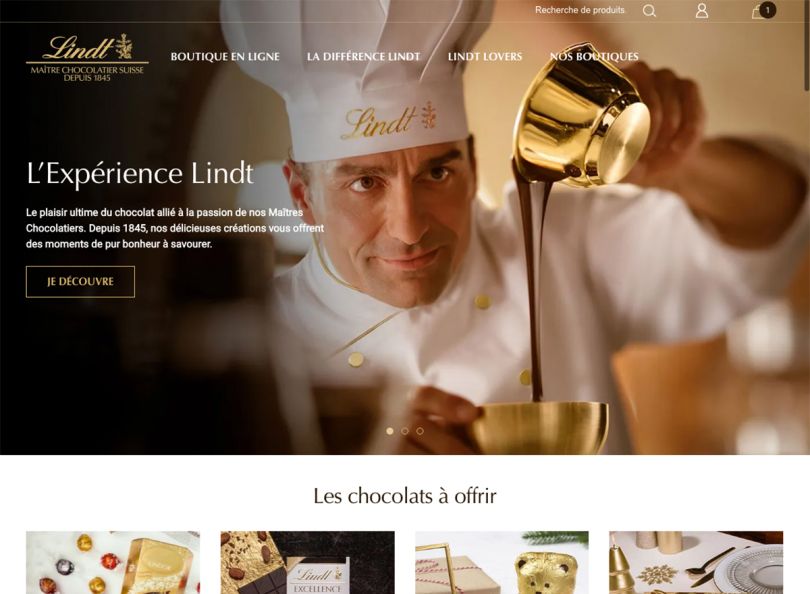Select the first carousel slide dot
The height and width of the screenshot is (594, 810).
[x=390, y=431]
